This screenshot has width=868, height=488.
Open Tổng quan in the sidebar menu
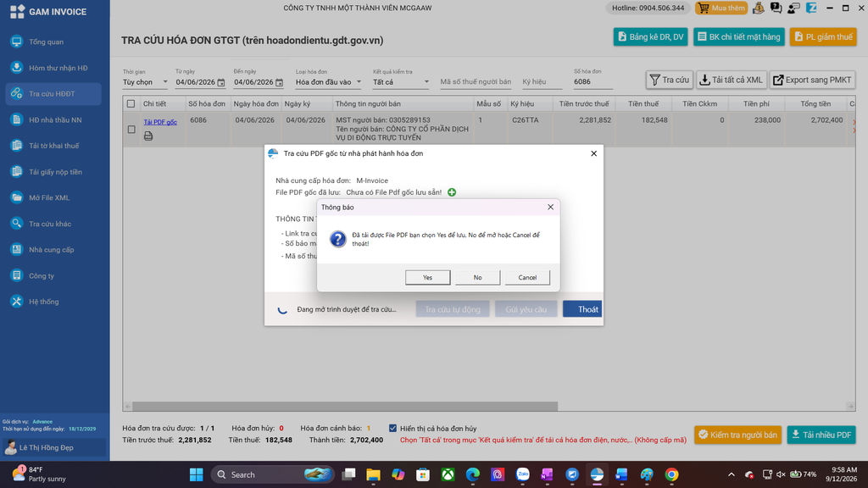click(46, 42)
